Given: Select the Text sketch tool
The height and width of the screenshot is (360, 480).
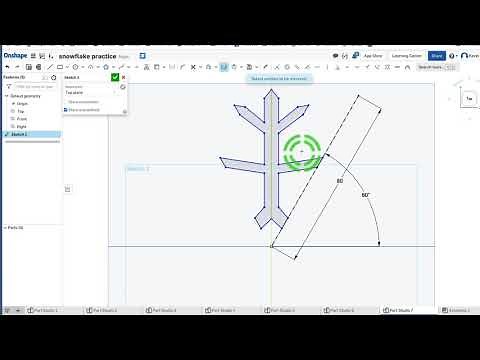Looking at the screenshot, I should tap(146, 67).
